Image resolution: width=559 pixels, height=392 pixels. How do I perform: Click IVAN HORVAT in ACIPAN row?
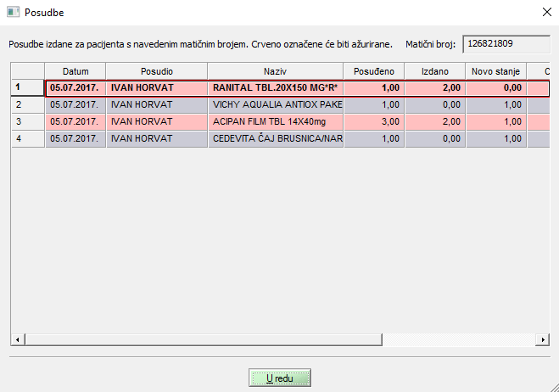[157, 121]
